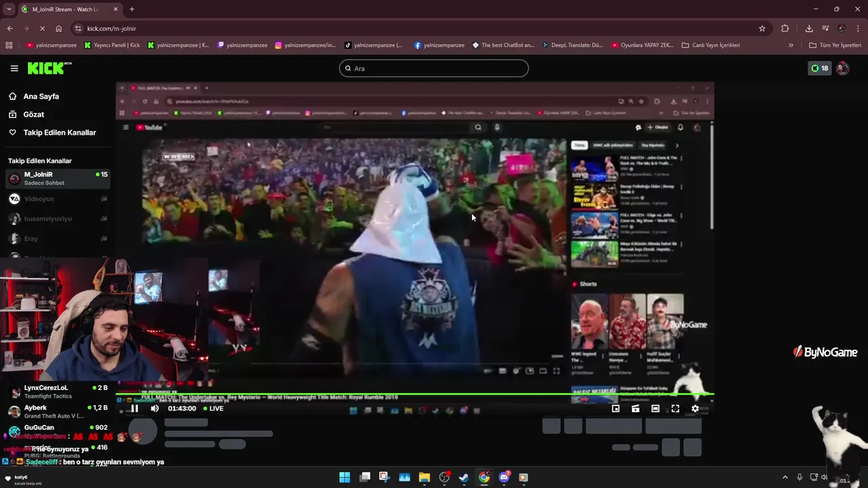Open Canlı Yayın İçerikleri bookmark folder
The width and height of the screenshot is (868, 488).
pyautogui.click(x=711, y=45)
